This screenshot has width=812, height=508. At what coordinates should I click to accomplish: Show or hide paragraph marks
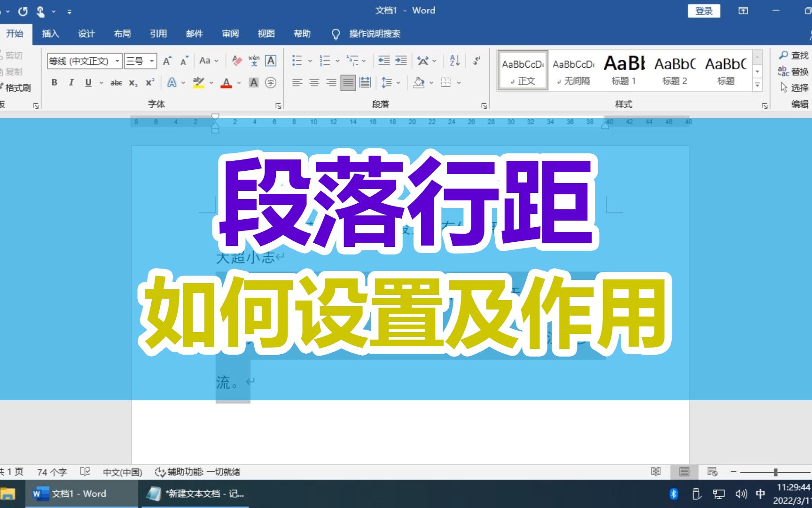pyautogui.click(x=476, y=61)
